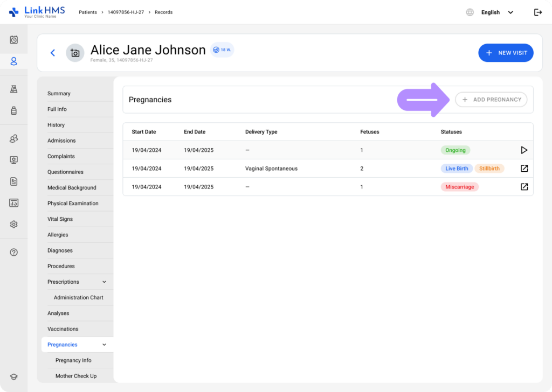Open the English language dropdown
Screen dimensions: 552x392
click(496, 12)
